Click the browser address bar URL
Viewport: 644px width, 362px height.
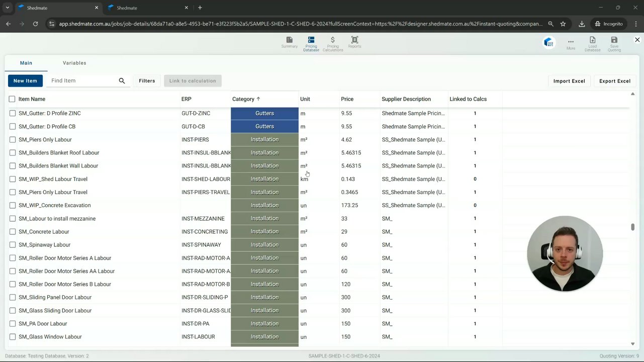pos(301,24)
